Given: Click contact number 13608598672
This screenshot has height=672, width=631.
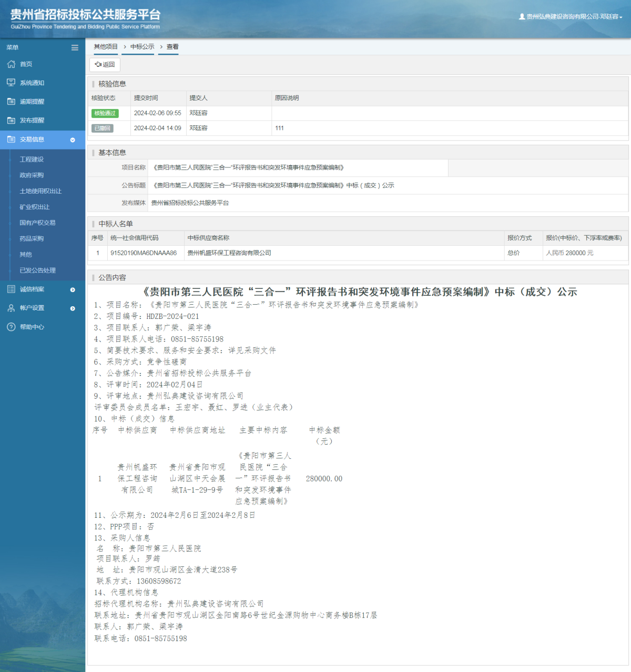Looking at the screenshot, I should click(159, 581).
